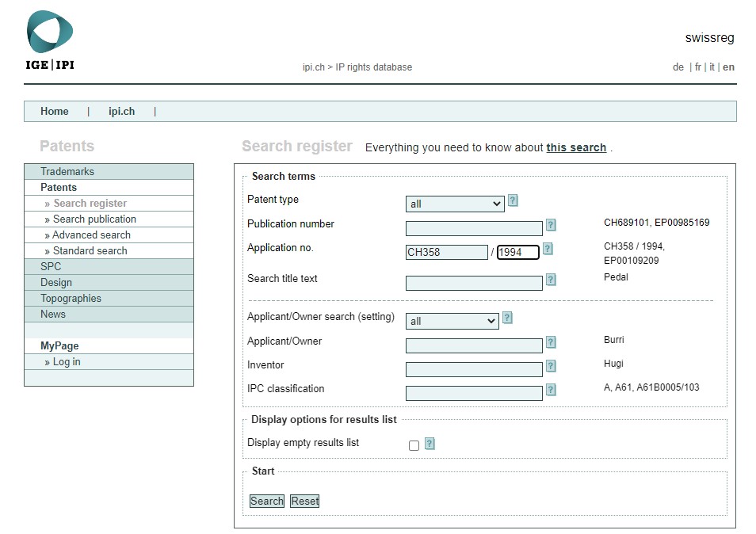The image size is (756, 534).
Task: Open help icon for Inventor field
Action: pos(551,366)
